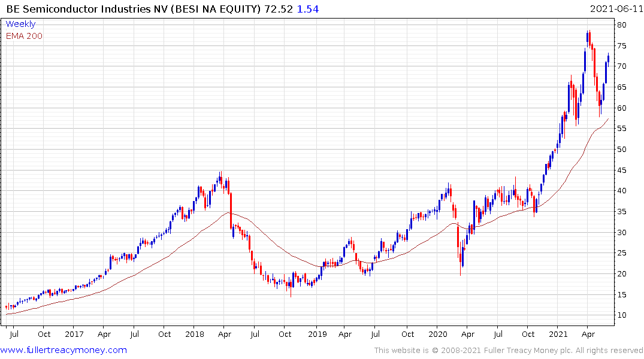This screenshot has height=359, width=644.
Task: Click the 2021 year label on time axis
Action: pos(558,334)
